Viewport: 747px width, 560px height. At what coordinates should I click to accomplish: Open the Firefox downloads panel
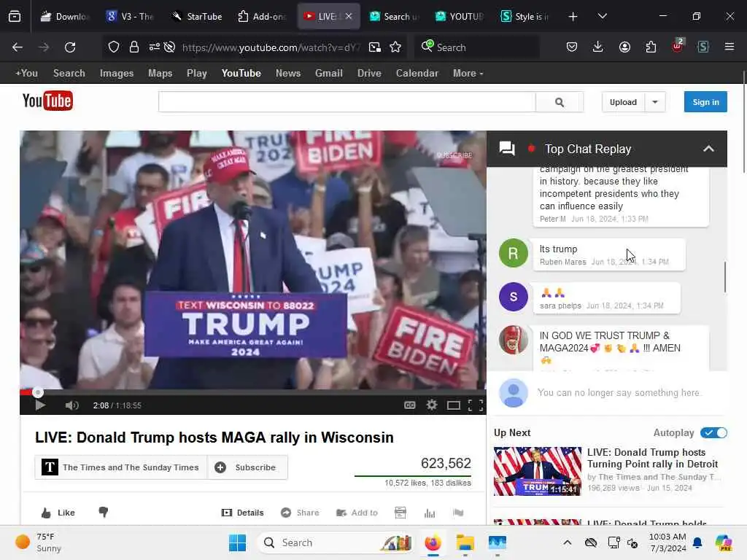pyautogui.click(x=598, y=47)
